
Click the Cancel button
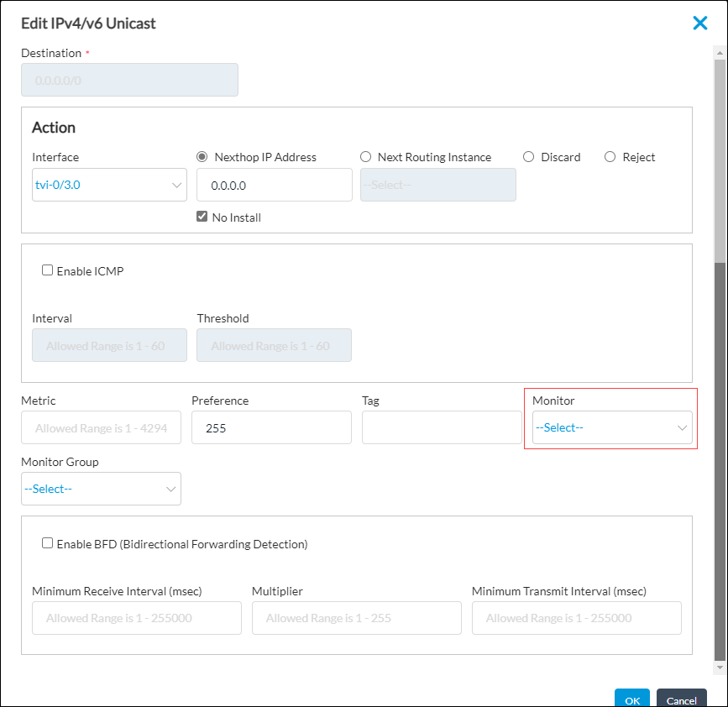pyautogui.click(x=681, y=700)
